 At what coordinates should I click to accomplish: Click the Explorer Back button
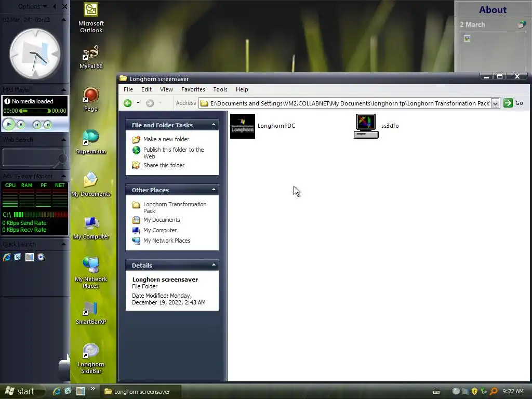[x=128, y=103]
